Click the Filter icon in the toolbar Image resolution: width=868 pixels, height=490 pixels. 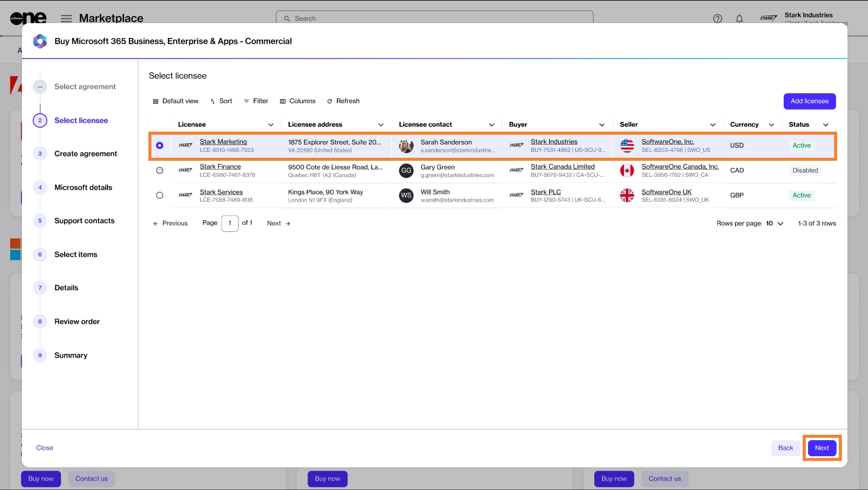coord(246,101)
